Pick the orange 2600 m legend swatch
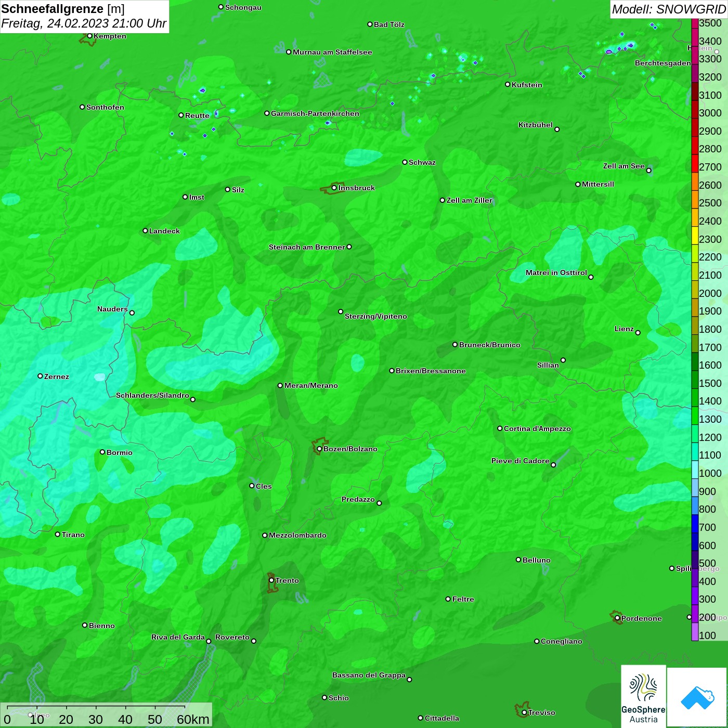The image size is (728, 728). (x=695, y=181)
